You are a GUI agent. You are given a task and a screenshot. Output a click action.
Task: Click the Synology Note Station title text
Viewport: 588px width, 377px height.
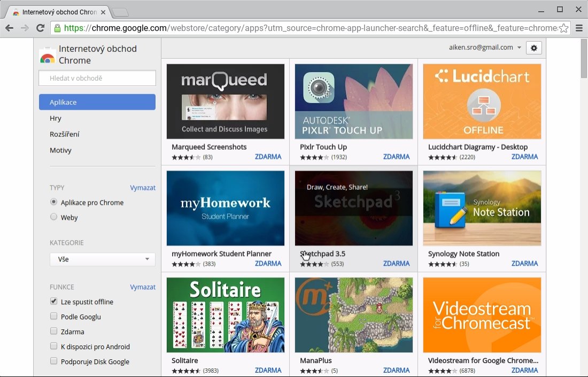click(463, 254)
